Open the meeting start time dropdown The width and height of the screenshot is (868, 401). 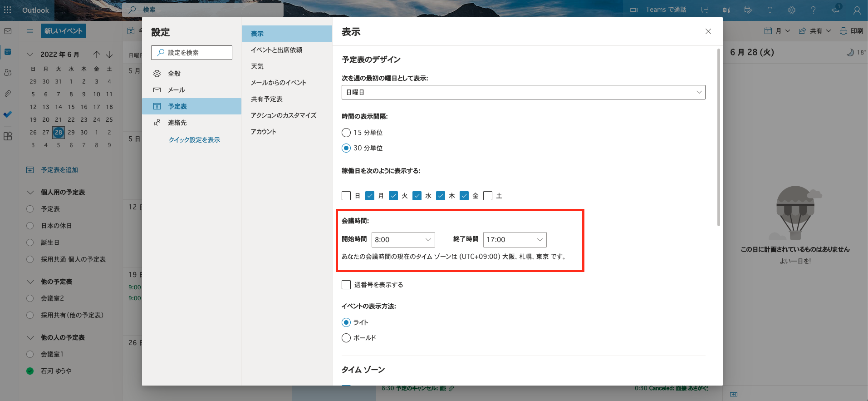(x=403, y=240)
